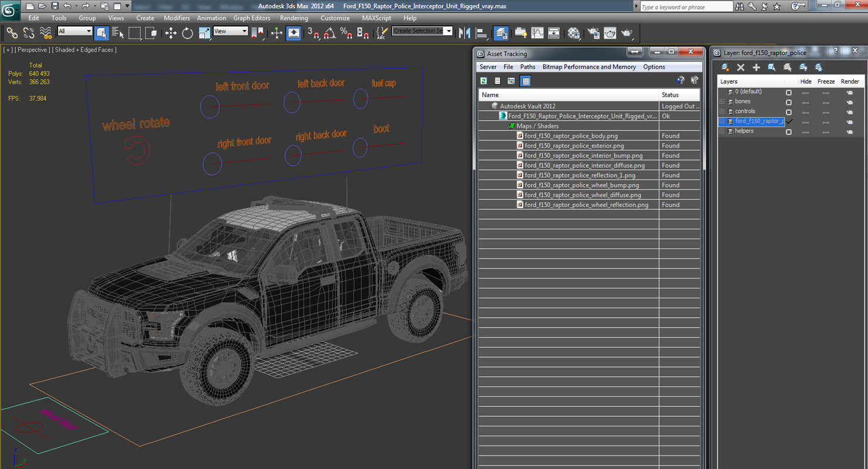Image resolution: width=868 pixels, height=469 pixels.
Task: Open undo history dropdown arrow
Action: (x=76, y=6)
